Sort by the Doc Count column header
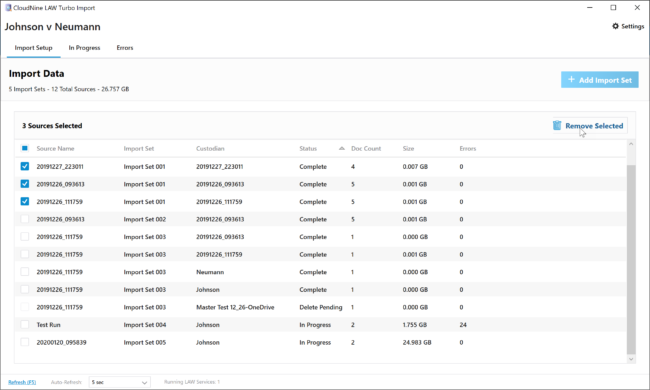Image resolution: width=650 pixels, height=390 pixels. click(366, 148)
